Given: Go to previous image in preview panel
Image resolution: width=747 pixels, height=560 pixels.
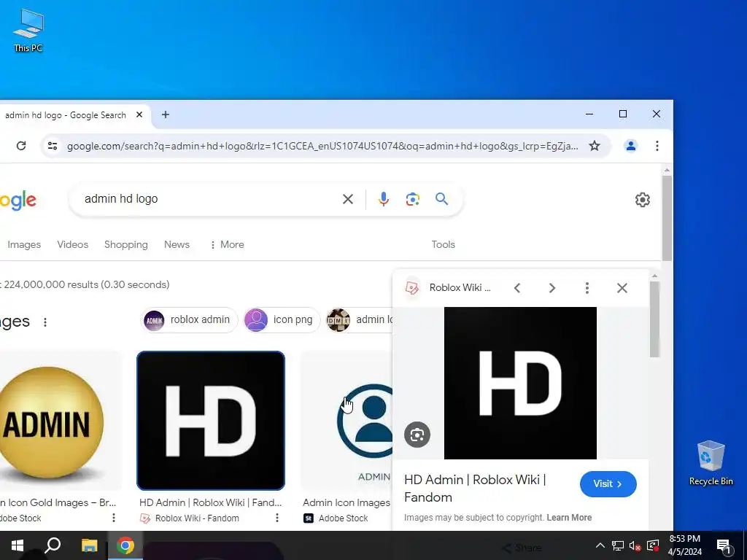Looking at the screenshot, I should (x=517, y=287).
